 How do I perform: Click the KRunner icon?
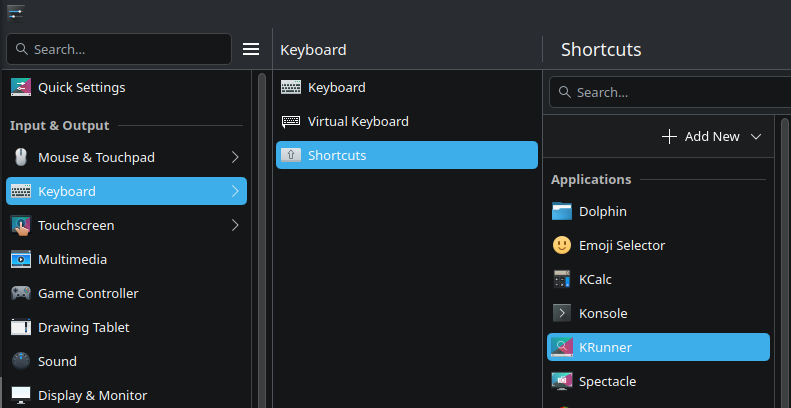pyautogui.click(x=562, y=347)
